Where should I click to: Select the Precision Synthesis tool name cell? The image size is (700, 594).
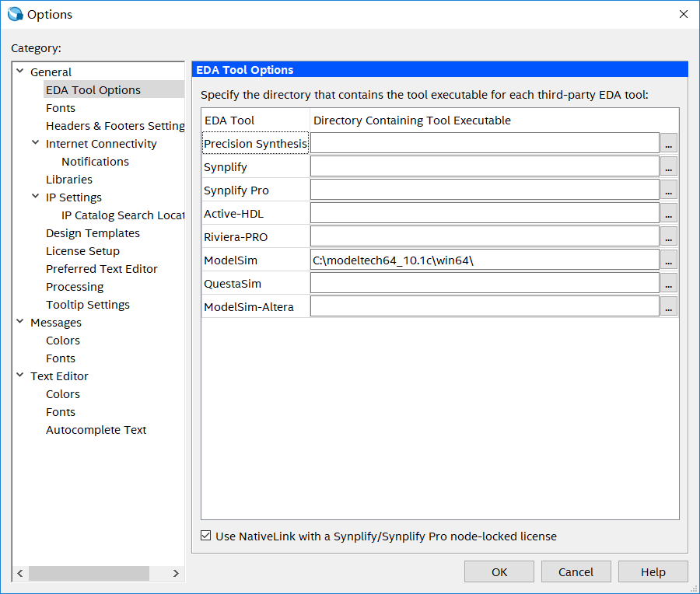(255, 143)
